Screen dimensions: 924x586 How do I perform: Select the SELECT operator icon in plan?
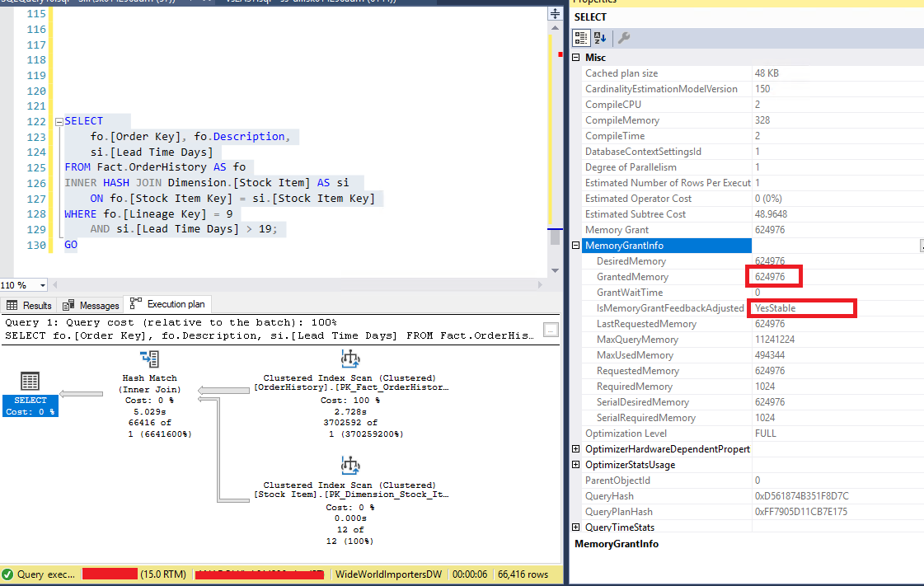coord(30,382)
